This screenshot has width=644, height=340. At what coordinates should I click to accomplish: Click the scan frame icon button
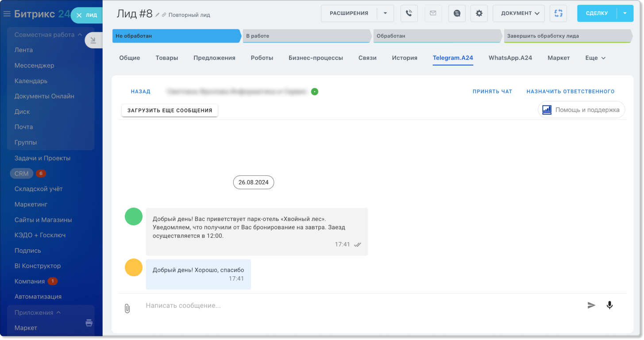(x=558, y=13)
